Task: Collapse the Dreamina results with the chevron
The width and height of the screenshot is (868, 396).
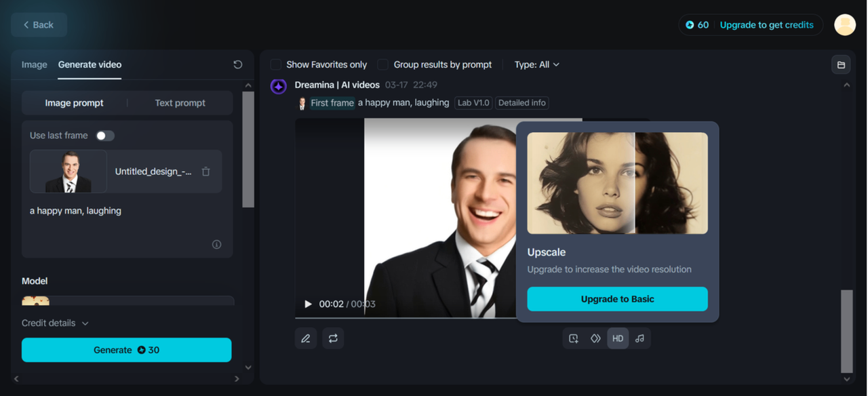Action: click(x=846, y=86)
